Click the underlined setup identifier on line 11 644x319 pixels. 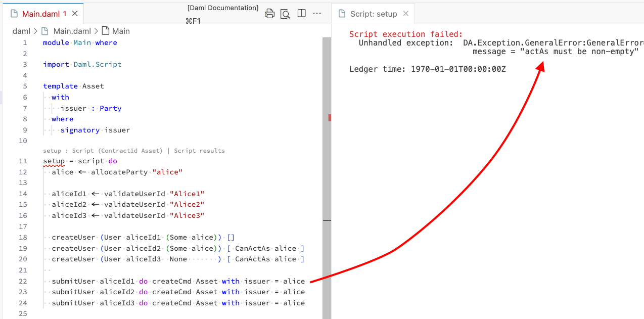click(x=54, y=161)
